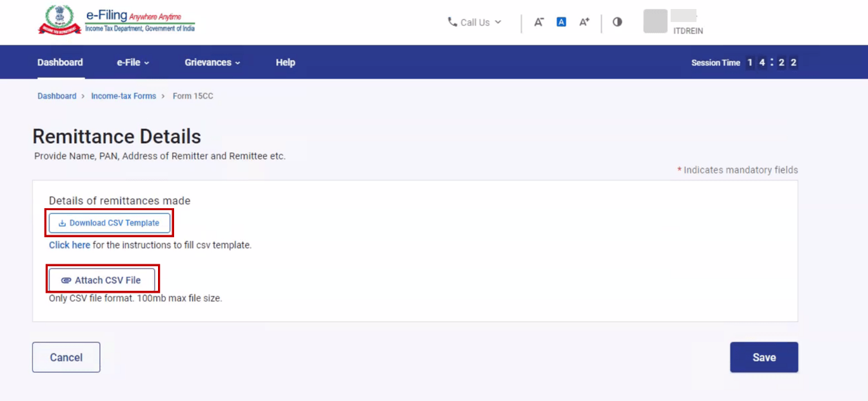Navigate to Dashboard via the breadcrumb
The width and height of the screenshot is (868, 401).
[x=57, y=96]
